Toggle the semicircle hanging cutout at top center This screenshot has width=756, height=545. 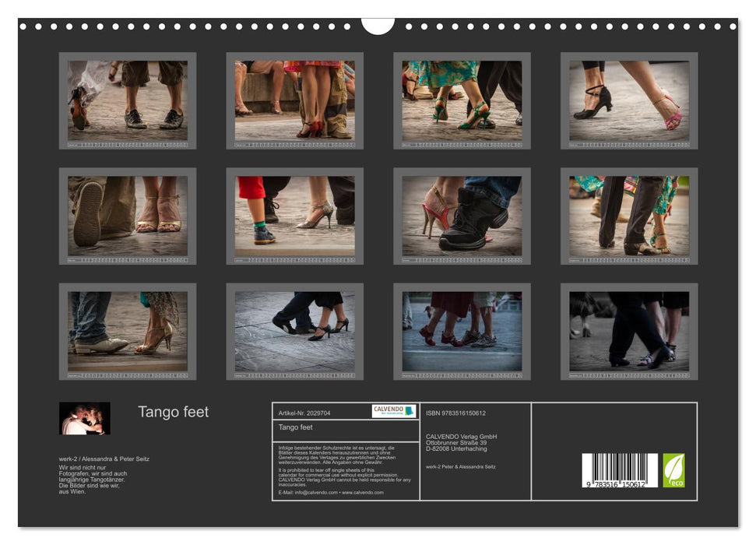(x=378, y=23)
